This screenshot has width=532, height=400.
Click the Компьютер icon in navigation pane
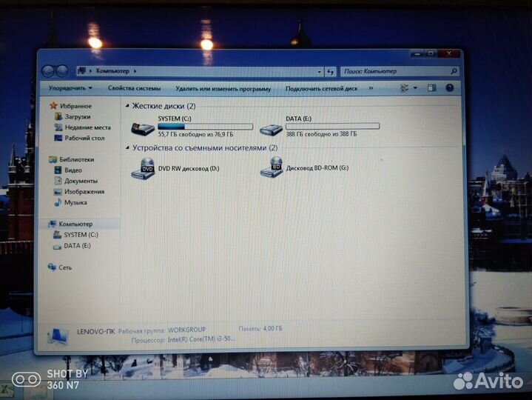[53, 224]
